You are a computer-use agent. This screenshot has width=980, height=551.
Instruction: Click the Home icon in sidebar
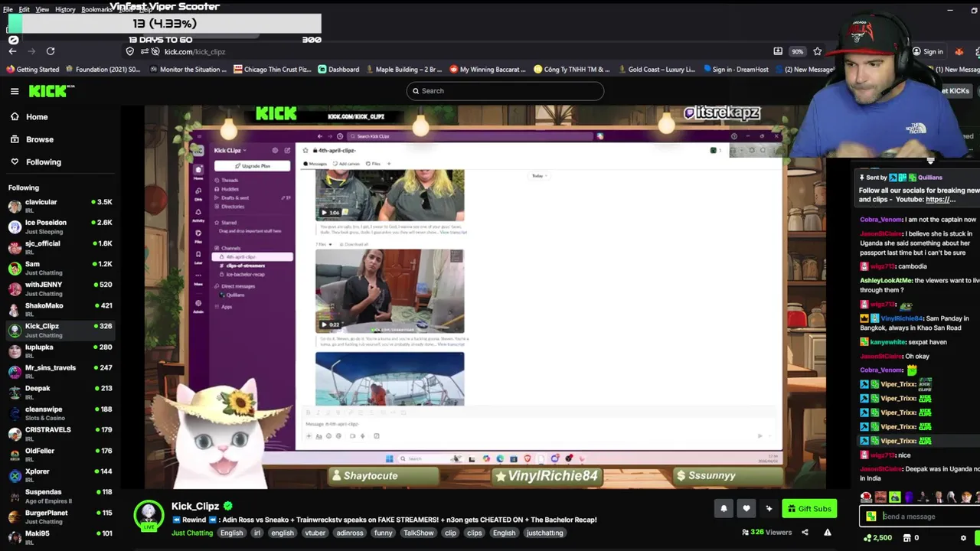click(15, 117)
